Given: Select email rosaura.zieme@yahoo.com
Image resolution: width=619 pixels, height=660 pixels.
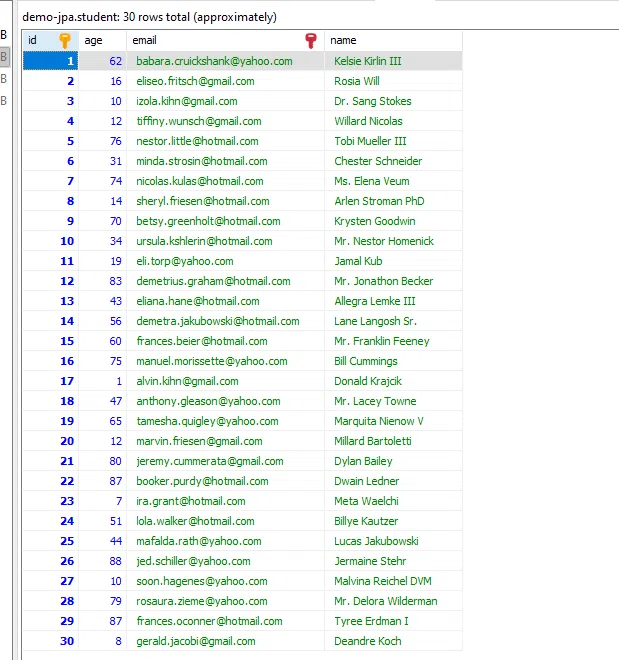Looking at the screenshot, I should point(202,601).
